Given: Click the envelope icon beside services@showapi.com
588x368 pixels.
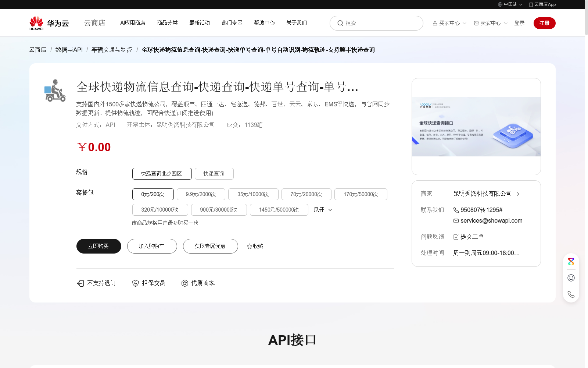Looking at the screenshot, I should point(456,221).
